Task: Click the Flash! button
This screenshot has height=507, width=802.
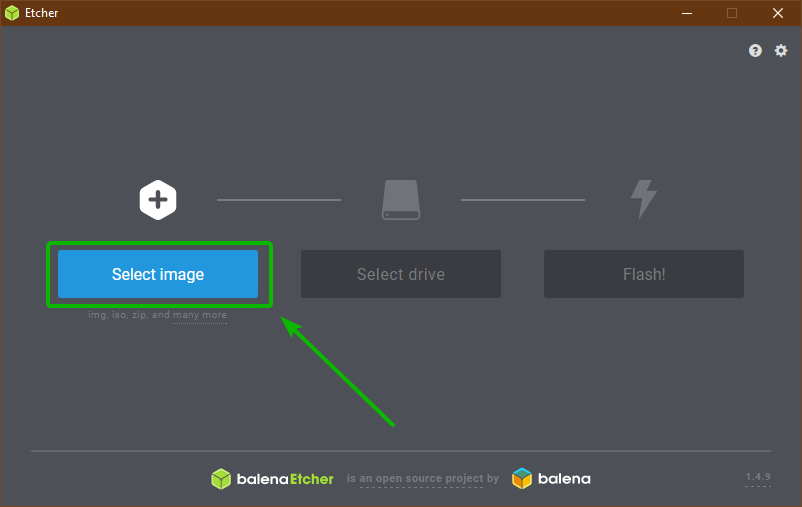Action: (644, 274)
